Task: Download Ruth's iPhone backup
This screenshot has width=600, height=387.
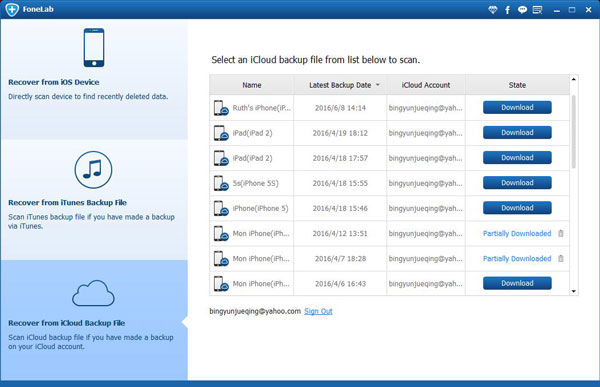Action: 517,108
